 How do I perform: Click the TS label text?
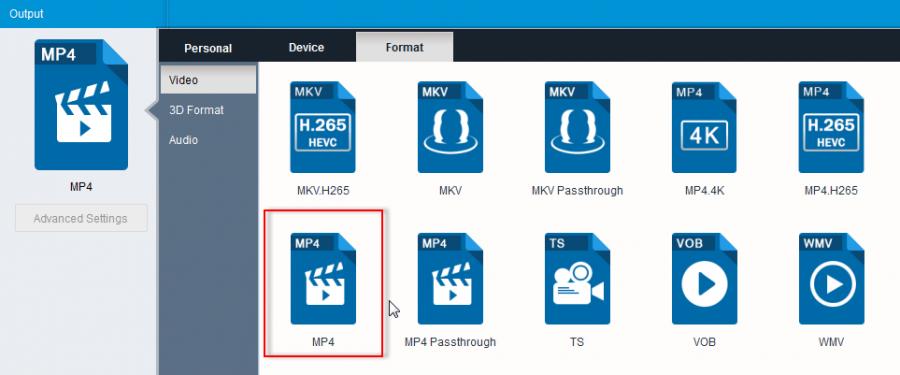[x=577, y=342]
